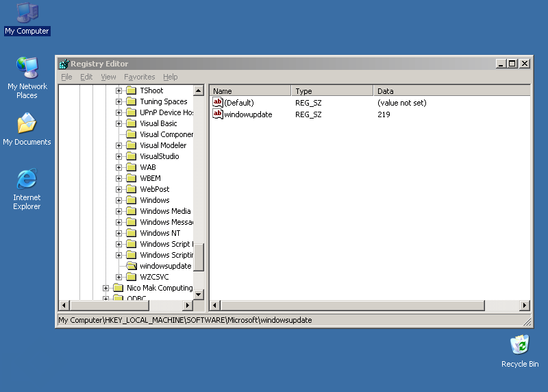Expand the WZCSVC key
548x392 pixels.
[x=119, y=277]
